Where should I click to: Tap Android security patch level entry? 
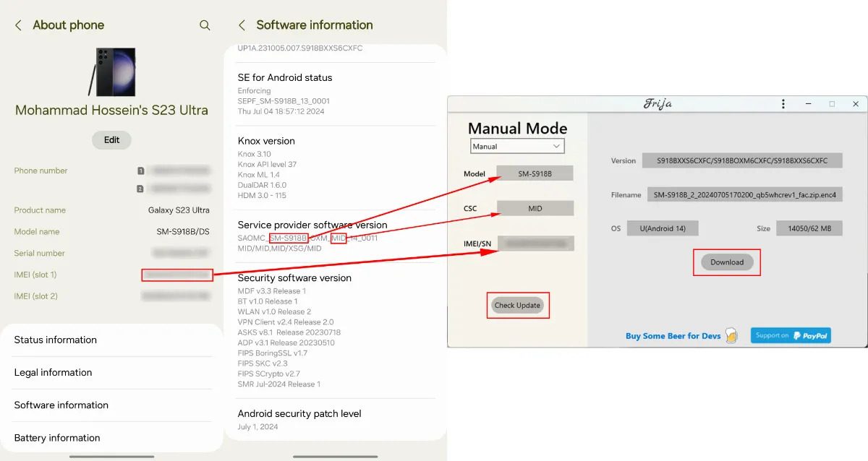click(336, 420)
